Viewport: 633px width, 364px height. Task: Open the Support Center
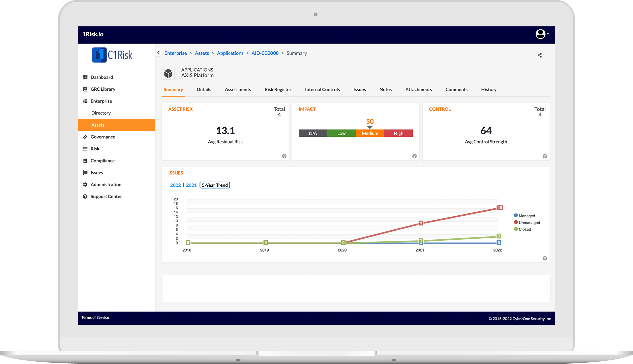(106, 196)
